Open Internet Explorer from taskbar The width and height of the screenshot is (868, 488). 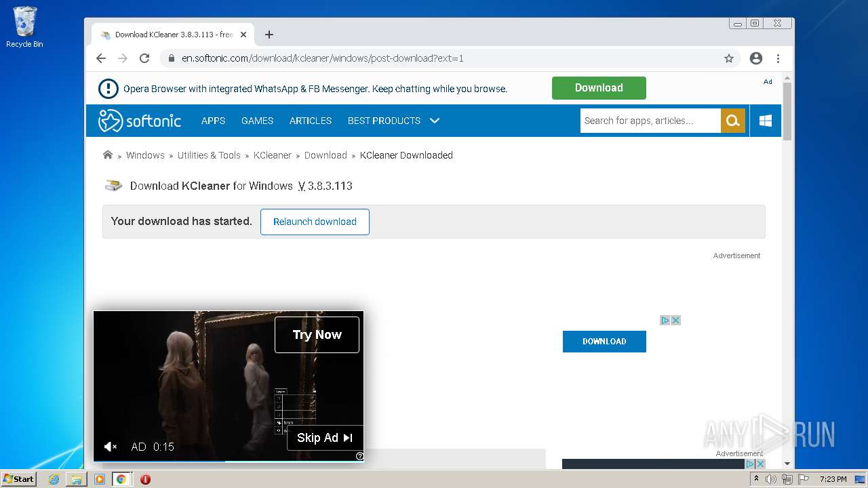[x=54, y=479]
